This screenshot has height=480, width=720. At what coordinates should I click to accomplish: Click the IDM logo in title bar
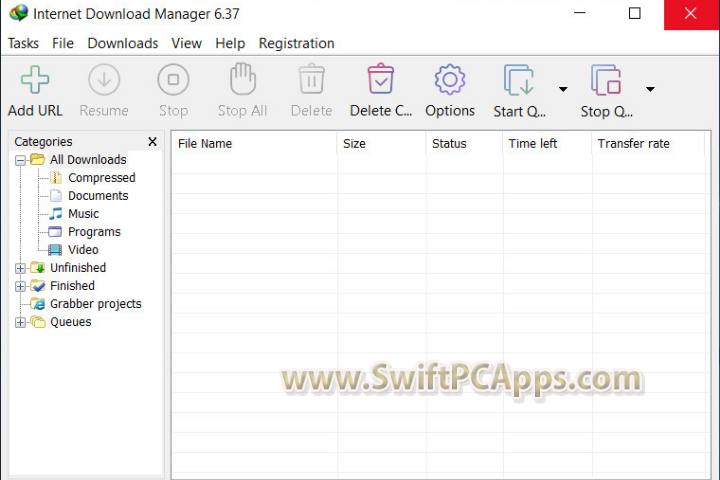pyautogui.click(x=18, y=13)
